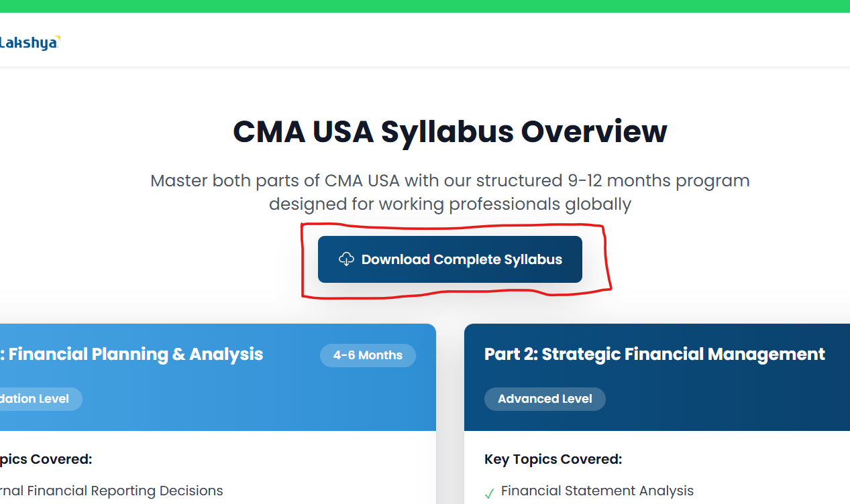The height and width of the screenshot is (504, 850).
Task: Click the CMA USA Syllabus Overview title
Action: pyautogui.click(x=449, y=131)
